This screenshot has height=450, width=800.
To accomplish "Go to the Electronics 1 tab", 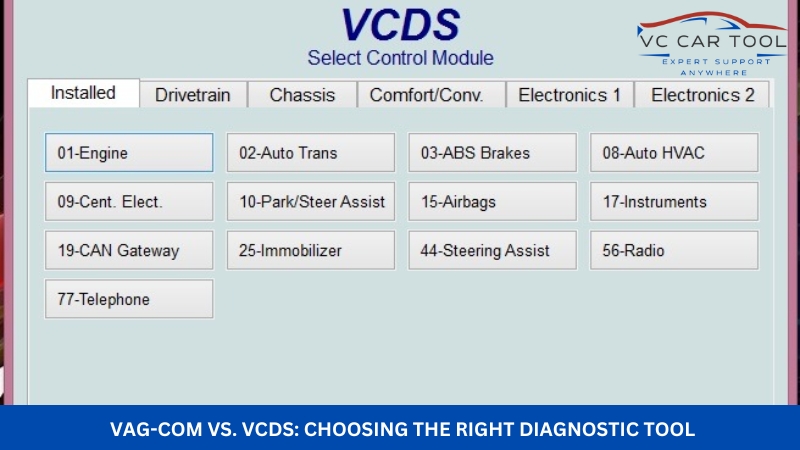I will [569, 95].
